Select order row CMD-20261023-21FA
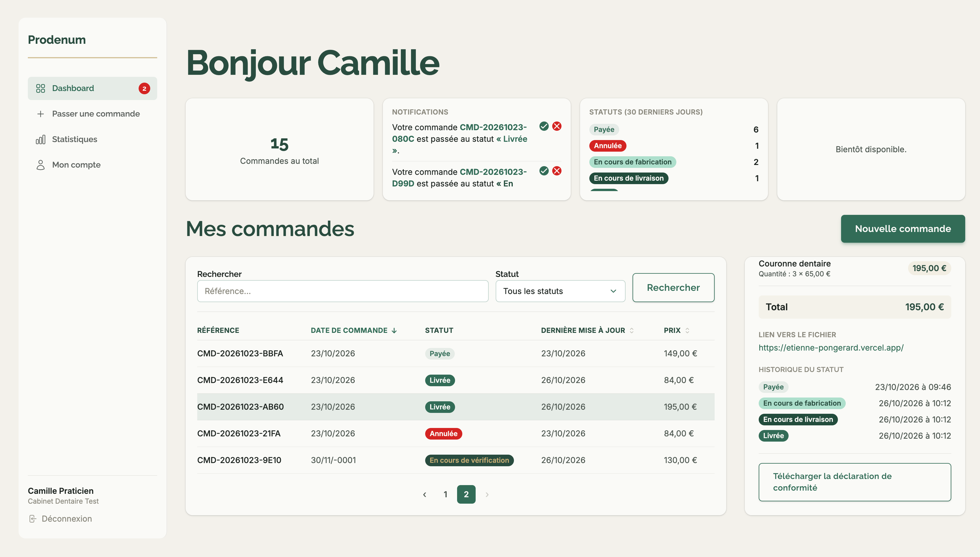Image resolution: width=980 pixels, height=557 pixels. click(x=455, y=433)
